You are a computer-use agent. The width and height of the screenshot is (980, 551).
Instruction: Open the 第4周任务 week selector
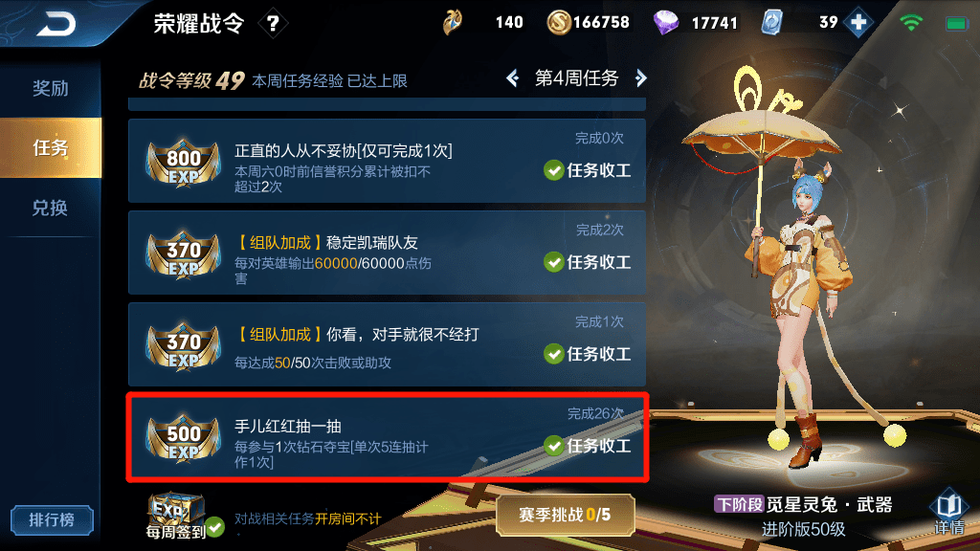click(x=576, y=78)
